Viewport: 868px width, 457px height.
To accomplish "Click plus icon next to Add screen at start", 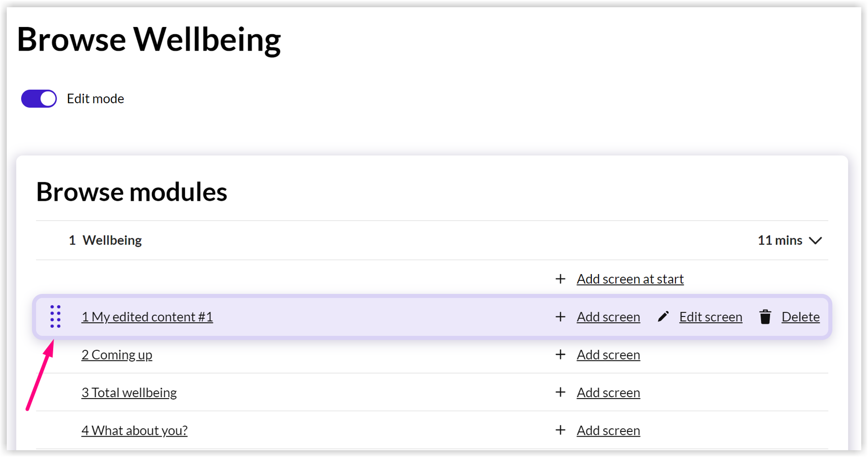I will [x=560, y=279].
